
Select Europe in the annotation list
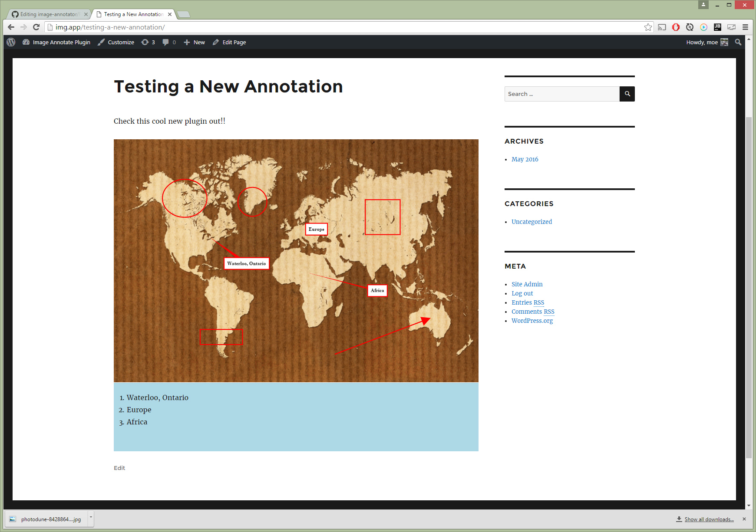click(139, 410)
